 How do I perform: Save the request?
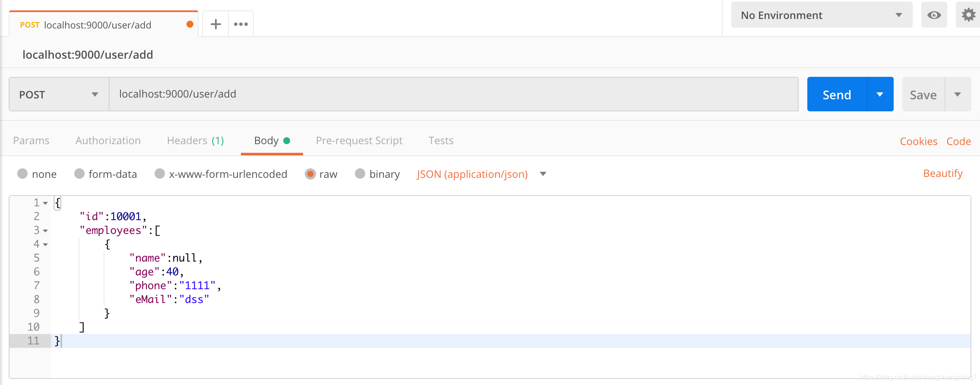[x=923, y=95]
